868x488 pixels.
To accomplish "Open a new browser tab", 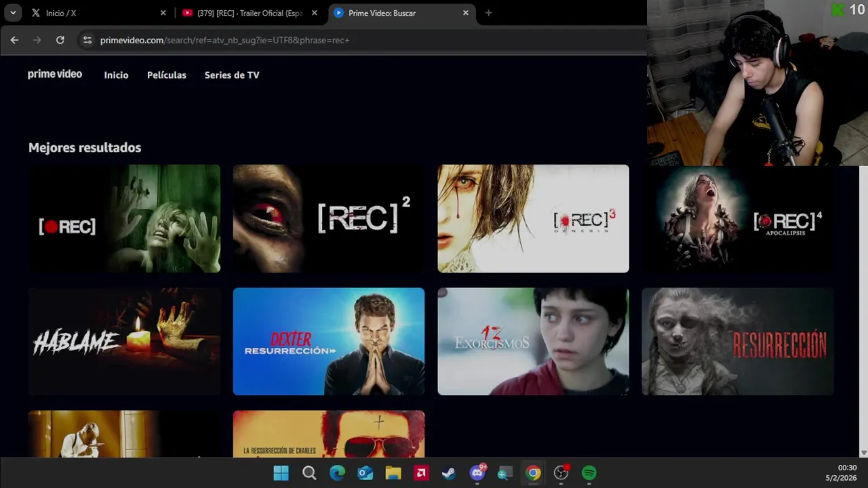I will coord(488,13).
